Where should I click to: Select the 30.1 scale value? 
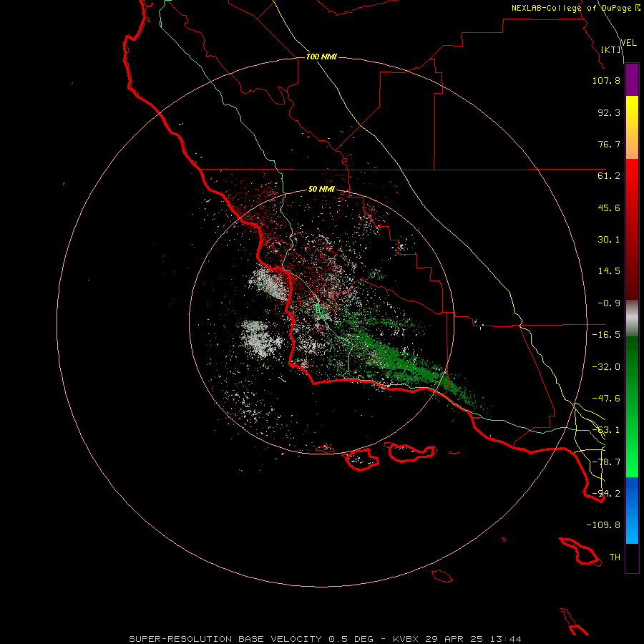pos(609,240)
